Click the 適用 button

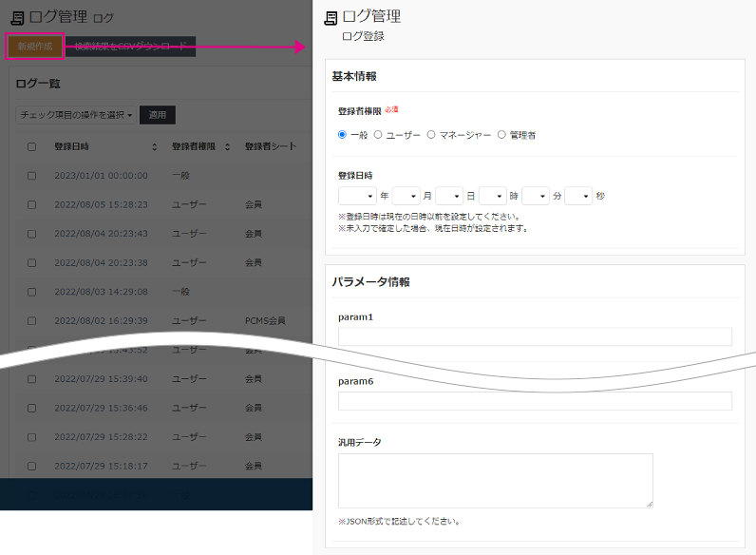tap(157, 115)
